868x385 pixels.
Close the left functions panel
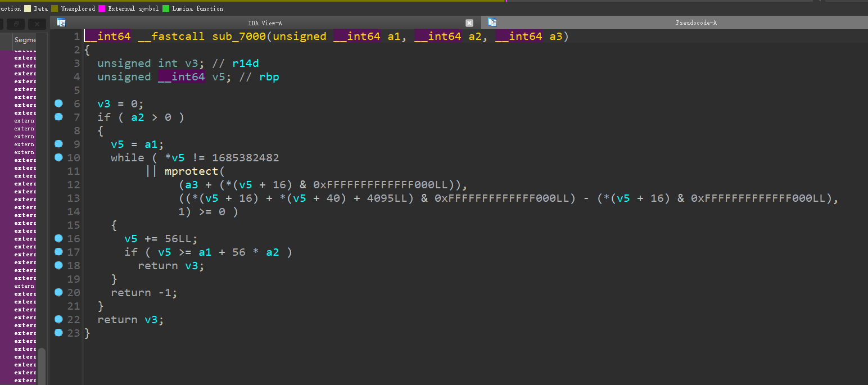click(37, 24)
